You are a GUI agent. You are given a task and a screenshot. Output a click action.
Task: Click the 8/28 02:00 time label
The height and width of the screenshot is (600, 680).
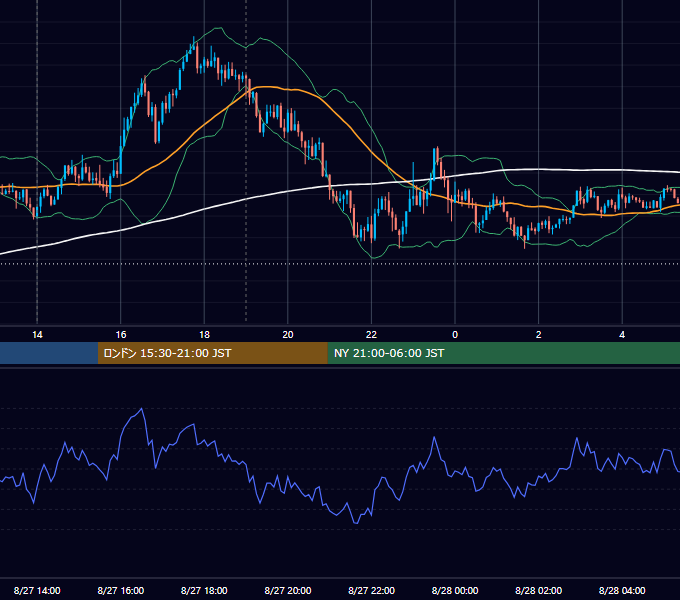tap(538, 590)
